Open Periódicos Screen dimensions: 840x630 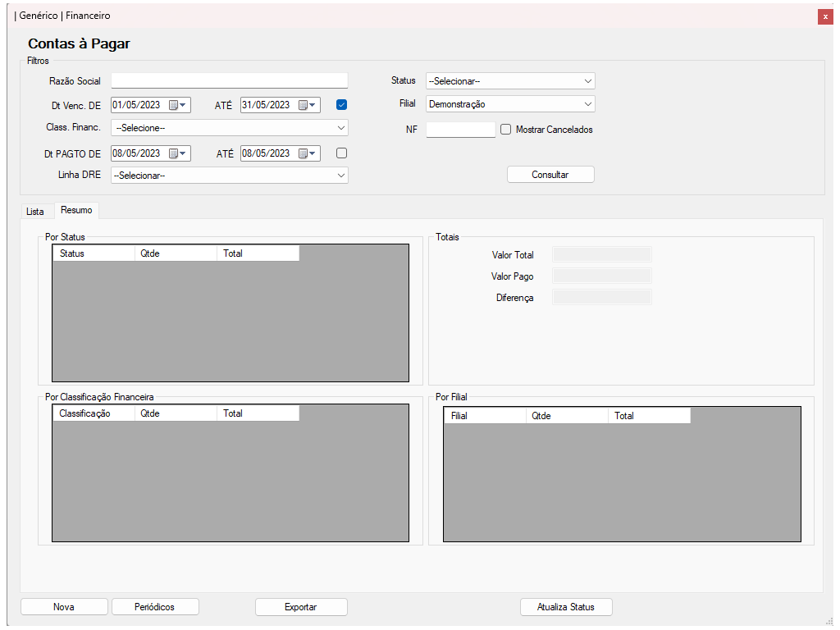(x=155, y=607)
